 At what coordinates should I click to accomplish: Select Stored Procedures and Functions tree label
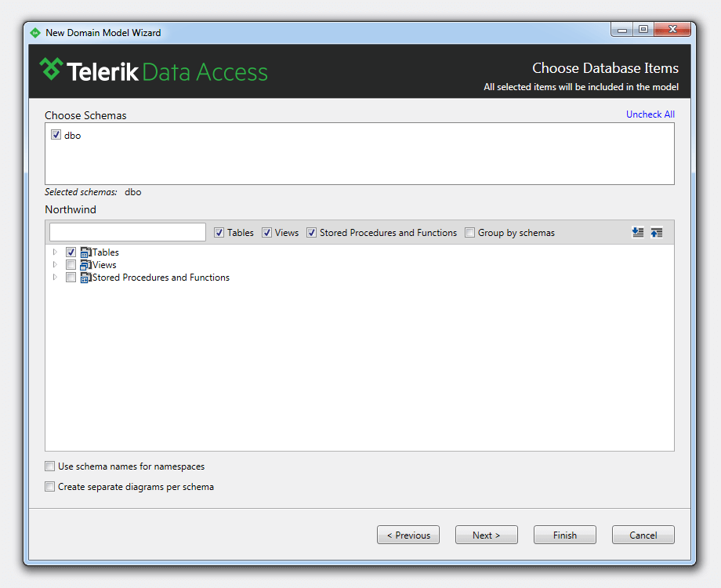click(161, 278)
